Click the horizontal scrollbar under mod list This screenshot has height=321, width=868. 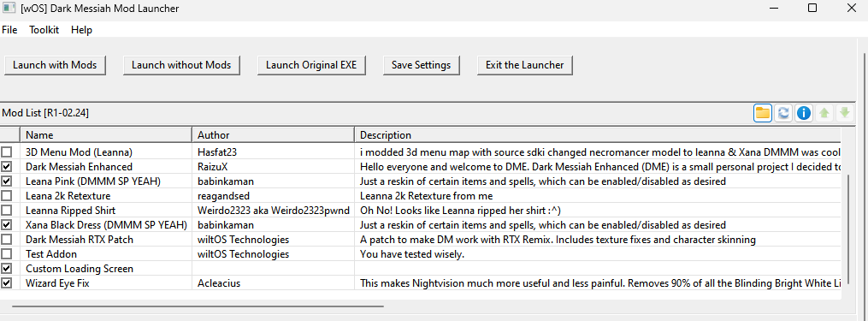tap(198, 306)
